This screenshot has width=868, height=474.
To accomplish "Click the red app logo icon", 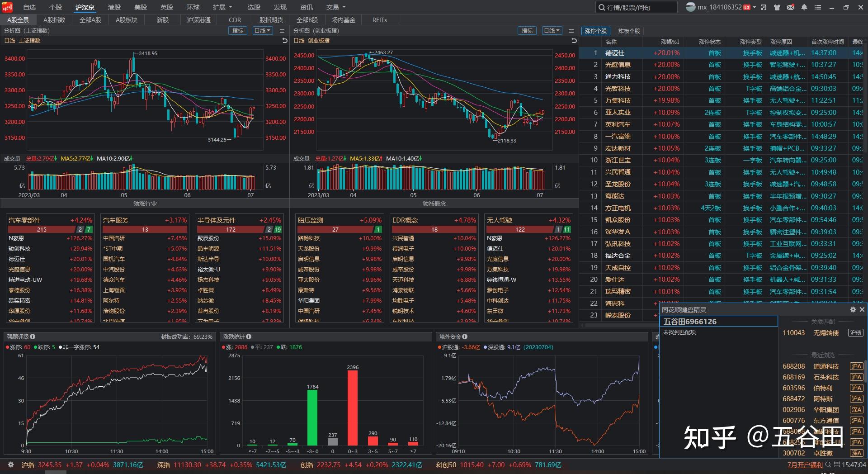I will pyautogui.click(x=7, y=7).
